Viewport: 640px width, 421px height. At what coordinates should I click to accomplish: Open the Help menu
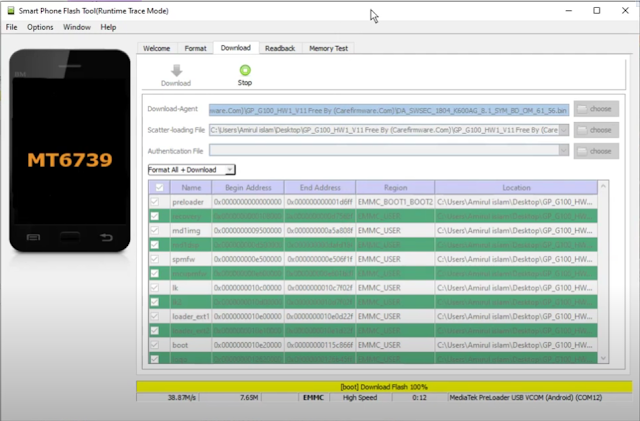(108, 27)
